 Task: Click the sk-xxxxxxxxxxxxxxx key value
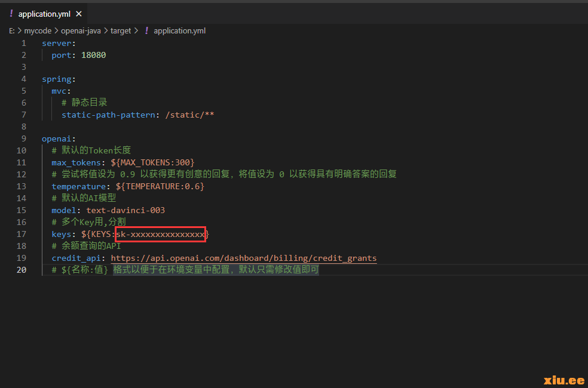click(160, 234)
